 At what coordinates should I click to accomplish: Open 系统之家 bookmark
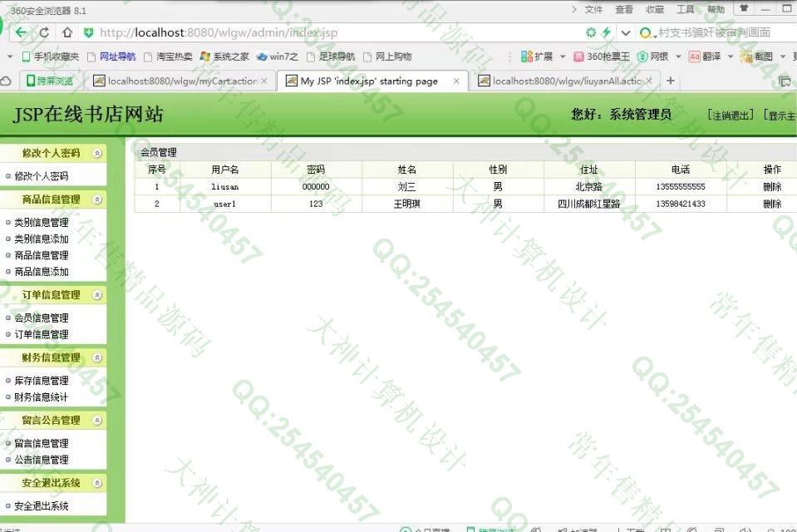pos(224,57)
